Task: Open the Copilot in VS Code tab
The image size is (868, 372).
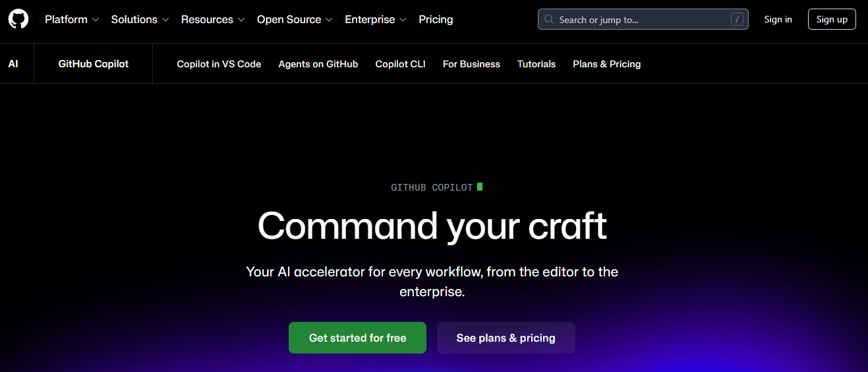Action: 219,64
